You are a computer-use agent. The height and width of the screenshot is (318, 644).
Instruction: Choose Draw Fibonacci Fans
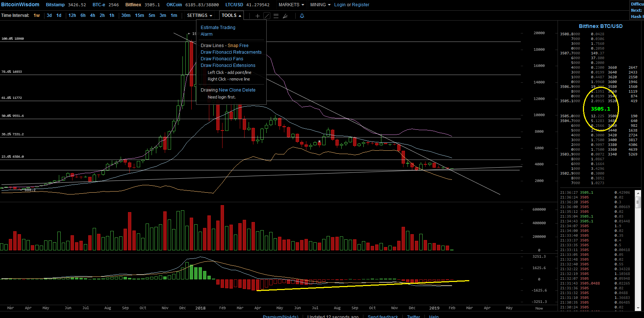tap(222, 59)
